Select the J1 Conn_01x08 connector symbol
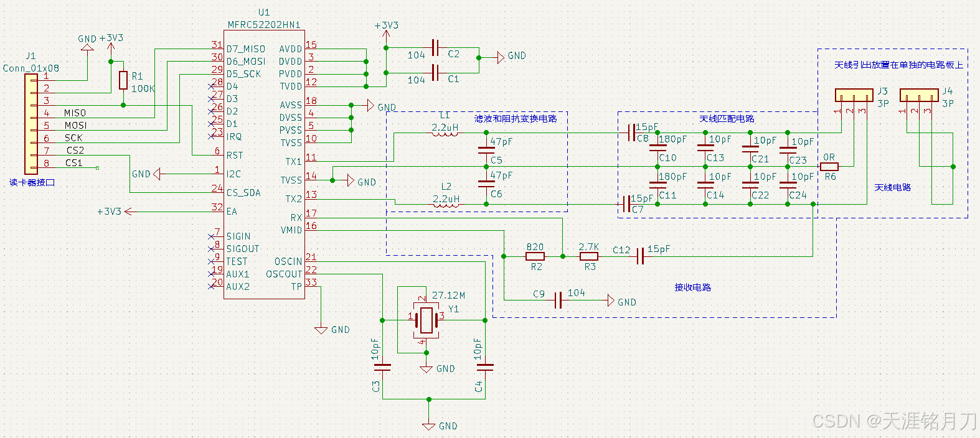This screenshot has height=438, width=980. (31, 124)
